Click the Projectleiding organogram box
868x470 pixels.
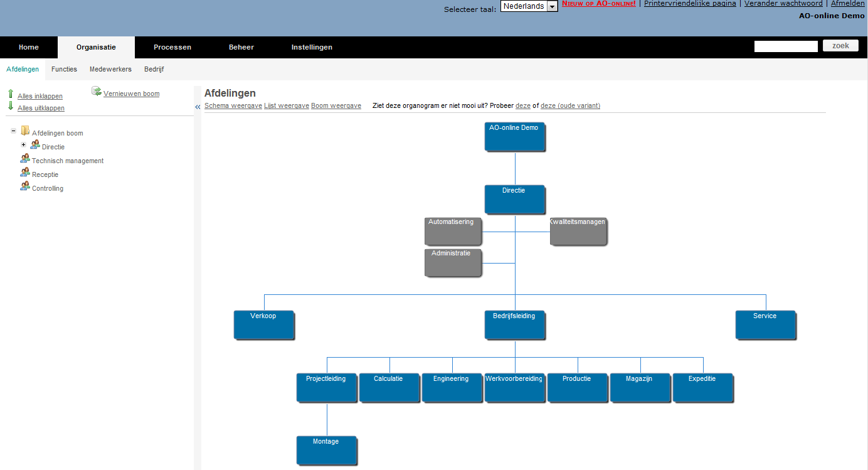(327, 388)
